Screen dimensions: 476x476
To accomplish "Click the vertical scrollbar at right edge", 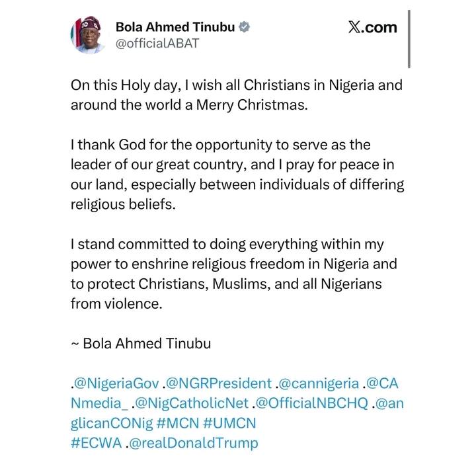I will pyautogui.click(x=409, y=38).
